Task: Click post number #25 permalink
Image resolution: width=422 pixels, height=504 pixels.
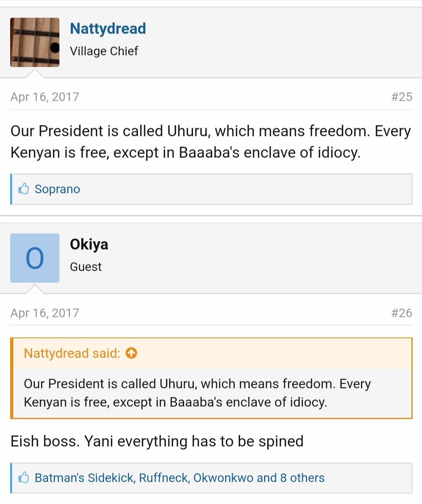Action: 402,97
